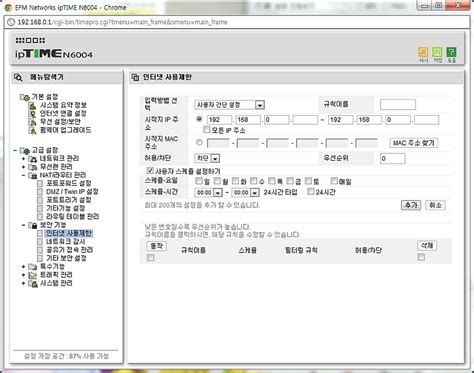
Task: Check the select-all checkbox under 동작
Action: click(x=151, y=257)
